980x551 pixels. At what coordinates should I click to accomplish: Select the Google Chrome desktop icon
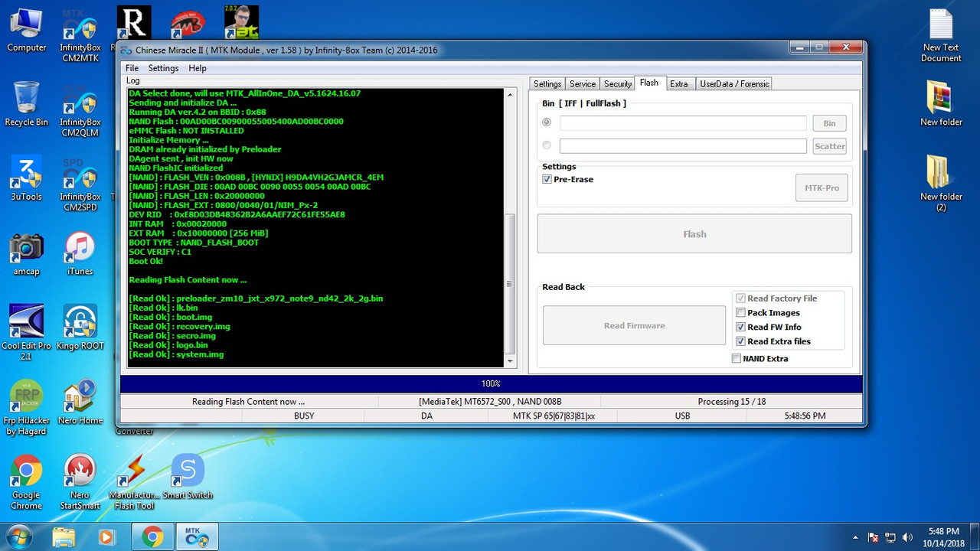(x=26, y=481)
